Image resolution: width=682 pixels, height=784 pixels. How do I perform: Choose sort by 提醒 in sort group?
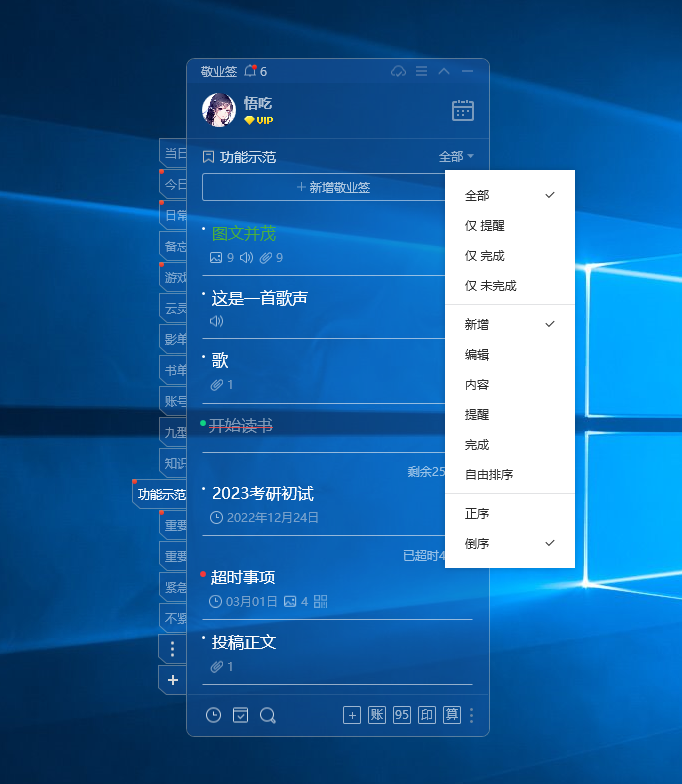tap(510, 414)
